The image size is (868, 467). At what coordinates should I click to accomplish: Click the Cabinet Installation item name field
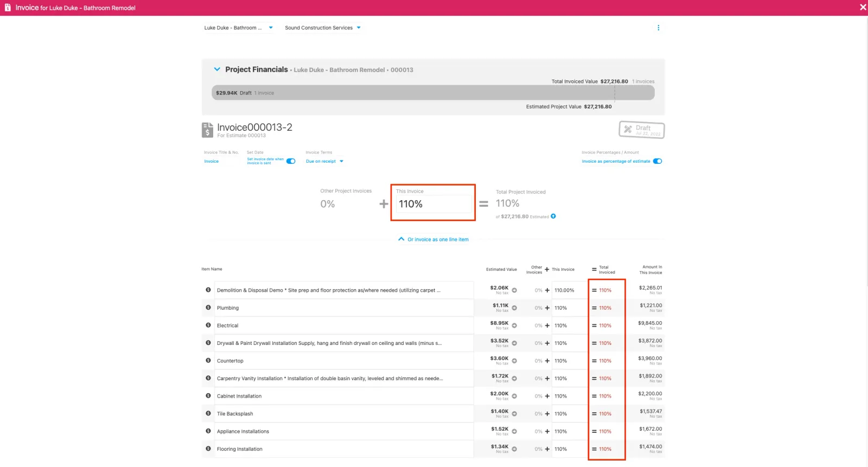(344, 396)
